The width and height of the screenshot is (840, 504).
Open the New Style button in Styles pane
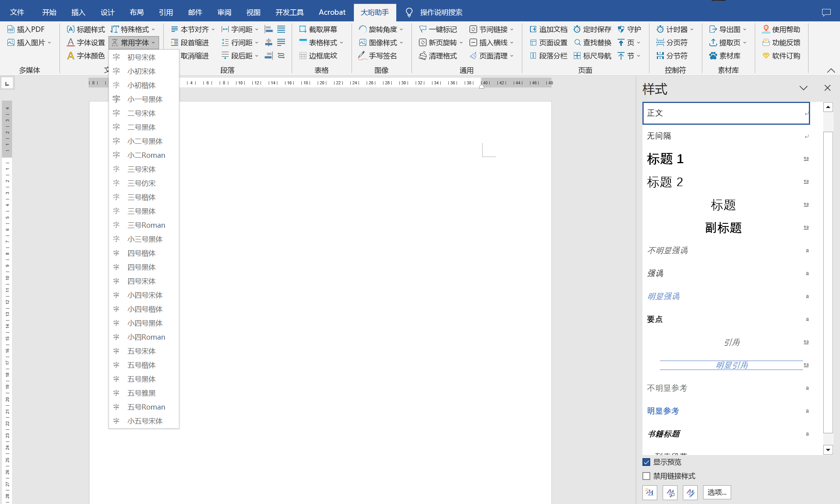649,492
